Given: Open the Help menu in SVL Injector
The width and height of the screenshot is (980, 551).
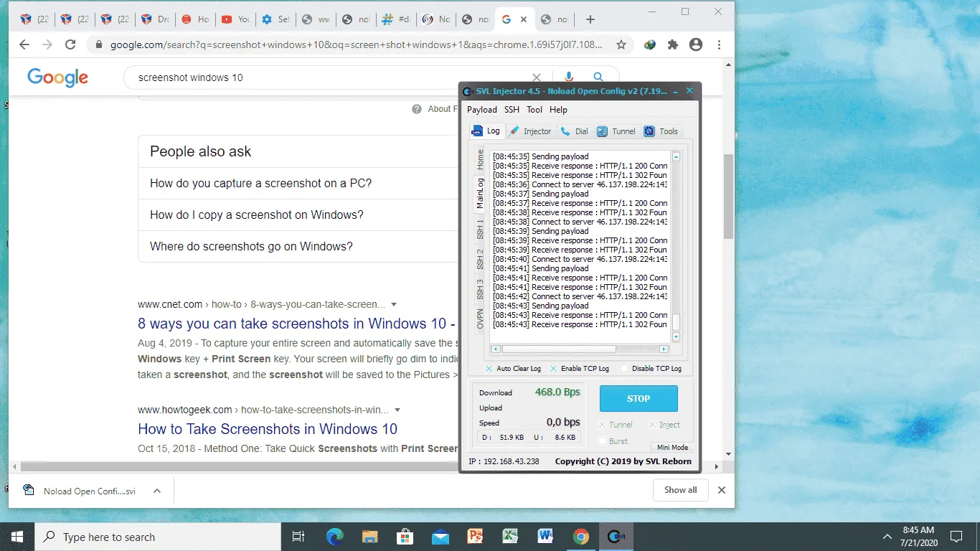Looking at the screenshot, I should pos(558,110).
